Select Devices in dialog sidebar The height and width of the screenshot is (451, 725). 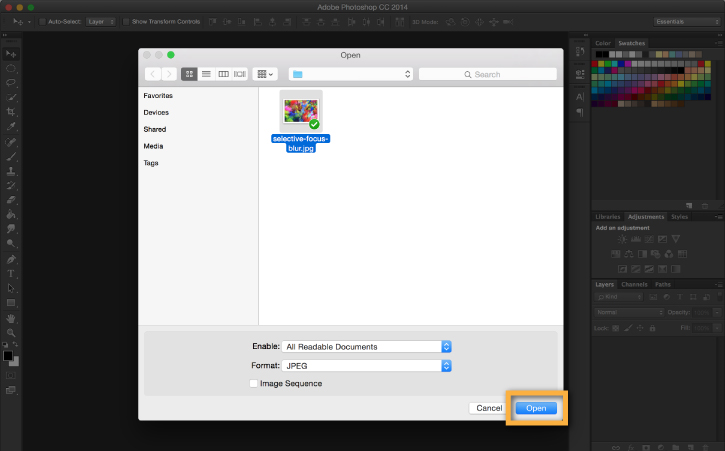click(156, 112)
